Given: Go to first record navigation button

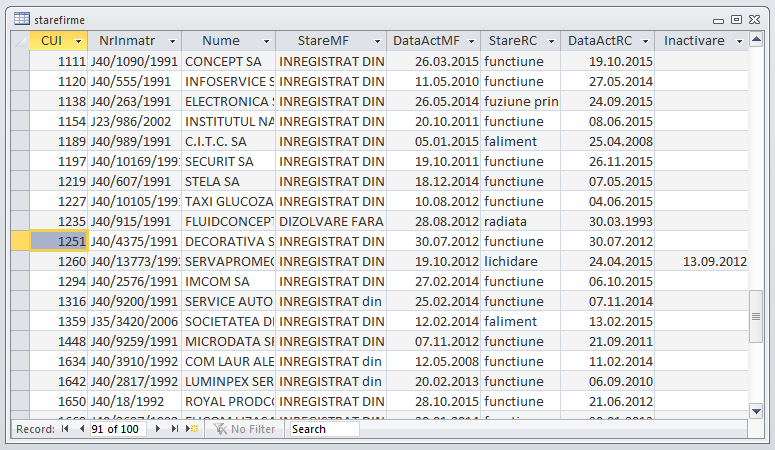Looking at the screenshot, I should point(66,429).
